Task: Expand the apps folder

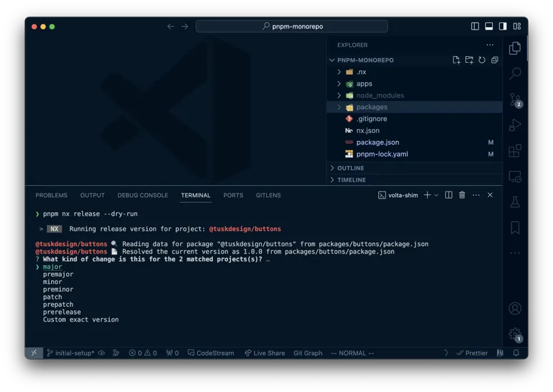Action: [x=364, y=84]
